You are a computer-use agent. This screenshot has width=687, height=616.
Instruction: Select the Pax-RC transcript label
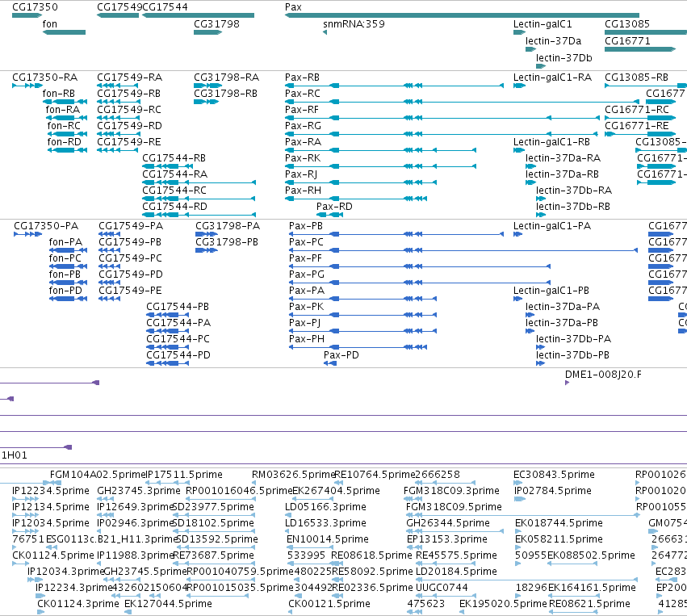(302, 94)
